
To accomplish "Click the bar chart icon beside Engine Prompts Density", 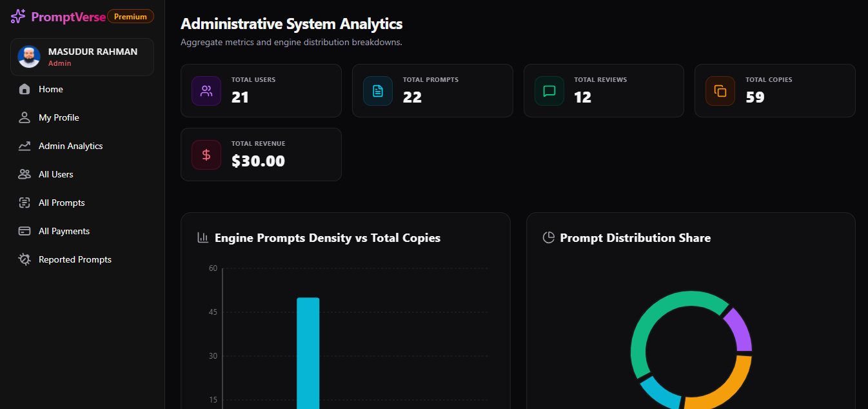I will point(202,238).
